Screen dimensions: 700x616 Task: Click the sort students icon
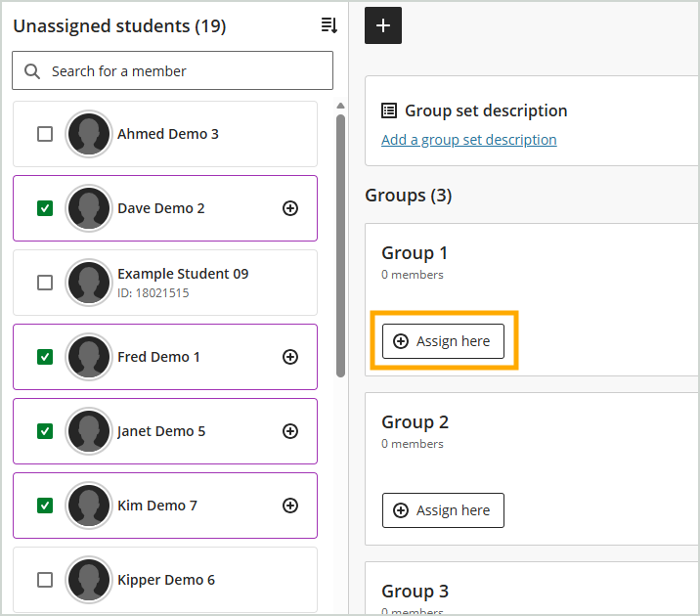tap(329, 25)
